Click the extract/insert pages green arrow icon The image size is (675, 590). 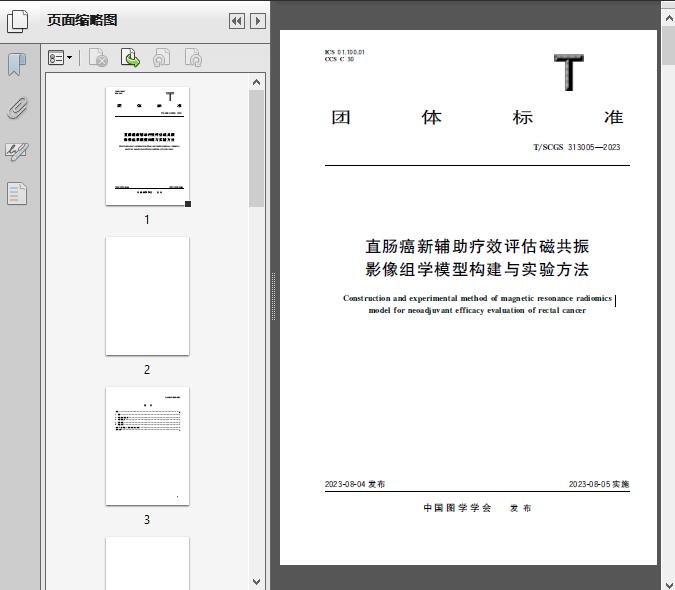tap(130, 58)
